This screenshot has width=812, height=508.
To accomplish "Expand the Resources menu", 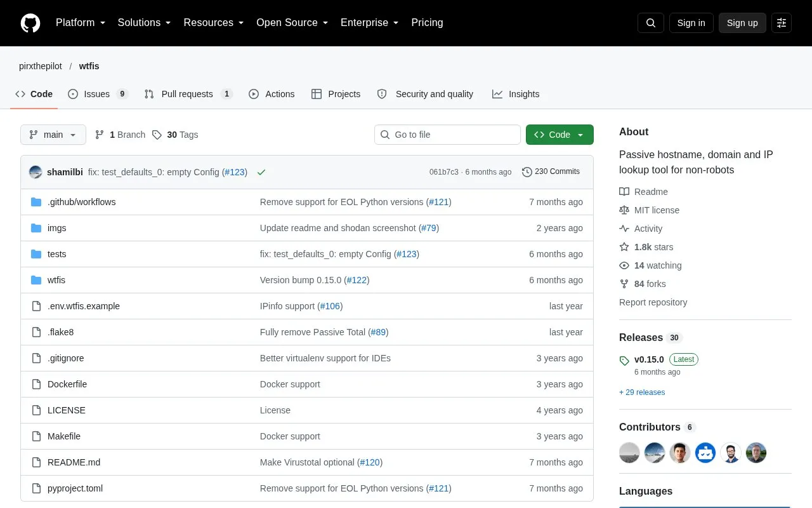I will [214, 23].
